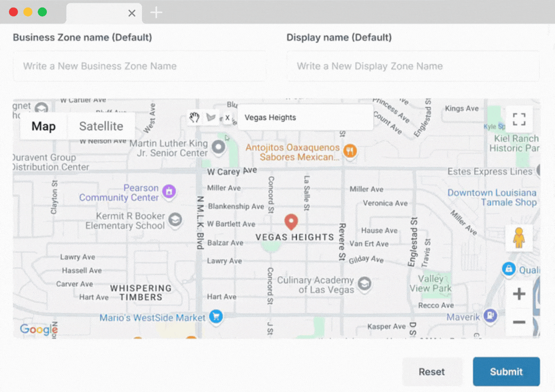This screenshot has height=392, width=555.
Task: Switch to Map view tab
Action: click(44, 126)
